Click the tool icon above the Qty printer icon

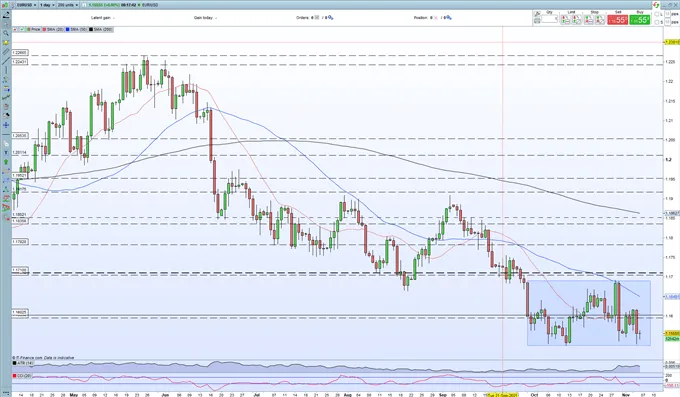click(x=537, y=14)
